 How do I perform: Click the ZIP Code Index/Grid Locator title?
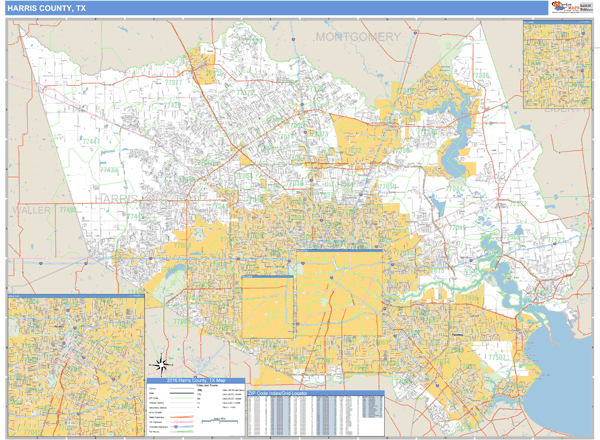pyautogui.click(x=277, y=393)
